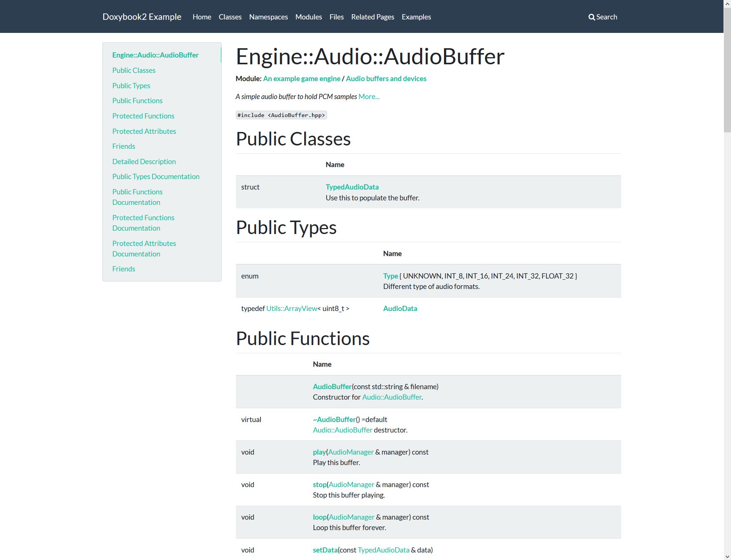731x560 pixels.
Task: Click the TypedAudioData struct link
Action: (x=352, y=187)
